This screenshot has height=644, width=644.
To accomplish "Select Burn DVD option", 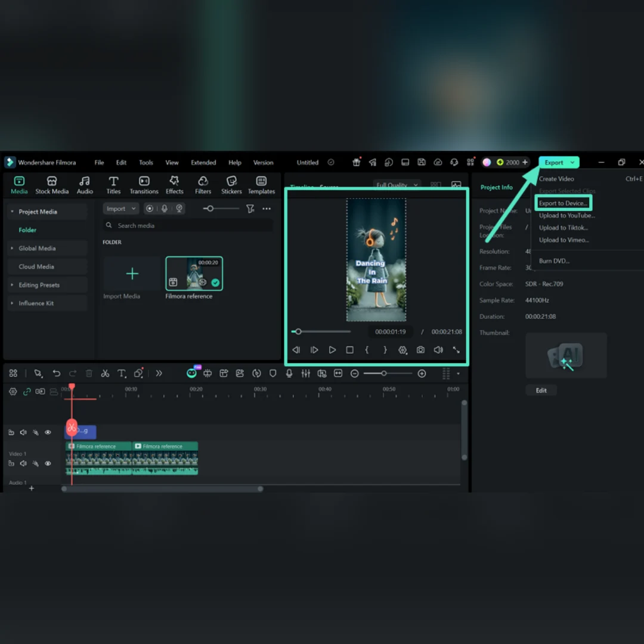I will pyautogui.click(x=554, y=261).
